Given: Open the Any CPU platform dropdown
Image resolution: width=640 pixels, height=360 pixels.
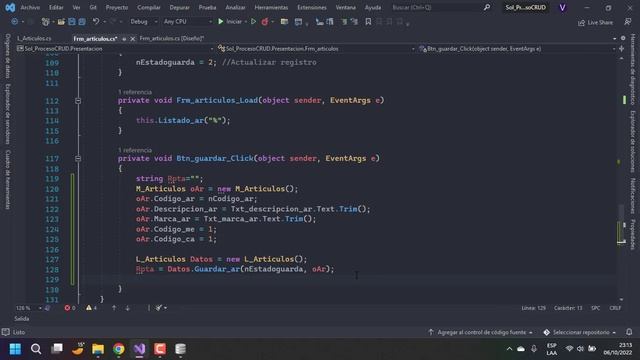Looking at the screenshot, I should click(188, 22).
